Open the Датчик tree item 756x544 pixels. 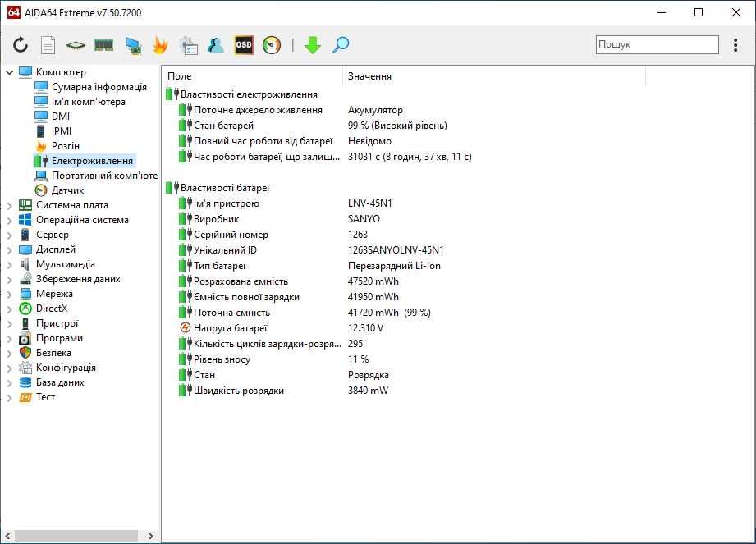pyautogui.click(x=67, y=190)
